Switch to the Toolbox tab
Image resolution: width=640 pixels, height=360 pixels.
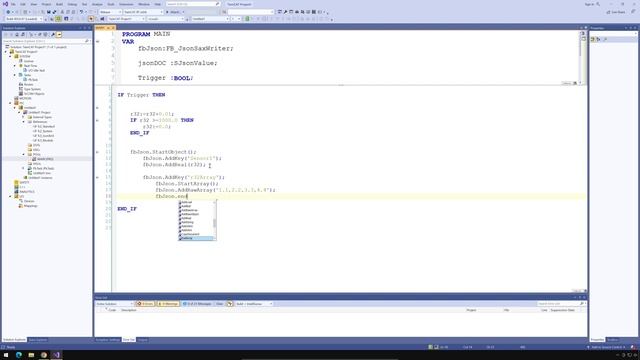point(612,340)
